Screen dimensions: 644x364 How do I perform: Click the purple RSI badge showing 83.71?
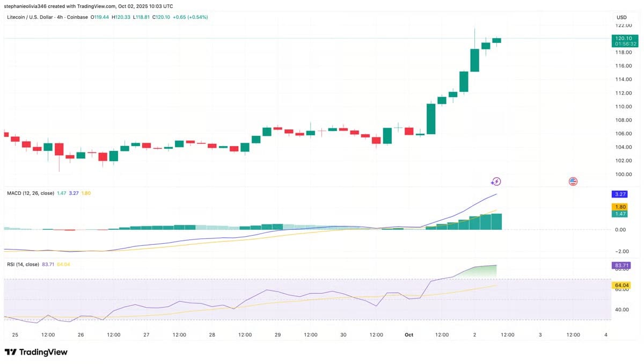click(x=620, y=265)
